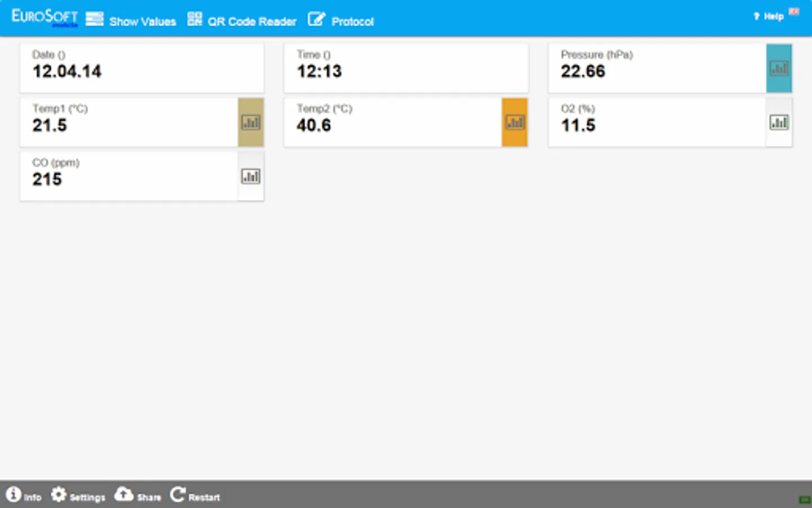Open the Temp1 chart icon
This screenshot has width=812, height=508.
click(x=251, y=122)
